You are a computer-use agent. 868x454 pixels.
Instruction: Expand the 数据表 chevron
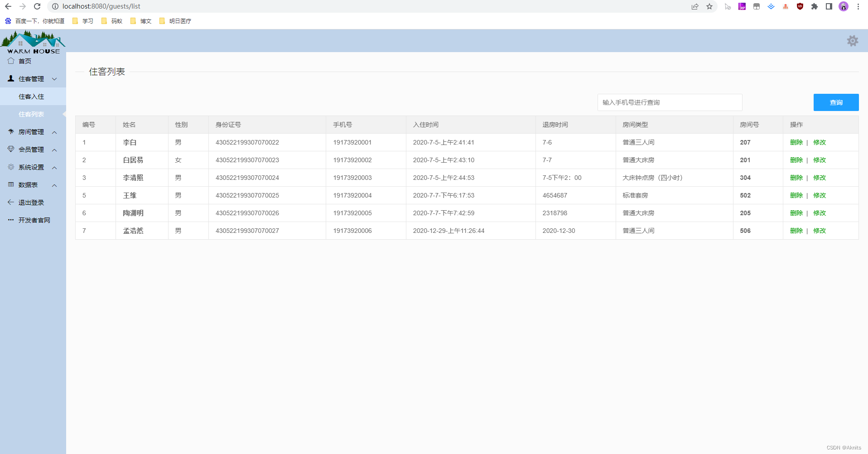click(54, 185)
